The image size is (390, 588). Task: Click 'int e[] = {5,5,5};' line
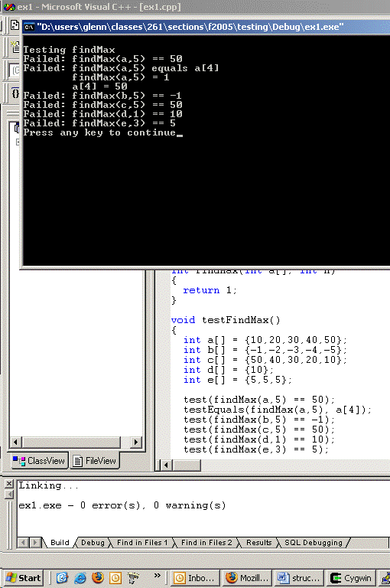tap(238, 380)
